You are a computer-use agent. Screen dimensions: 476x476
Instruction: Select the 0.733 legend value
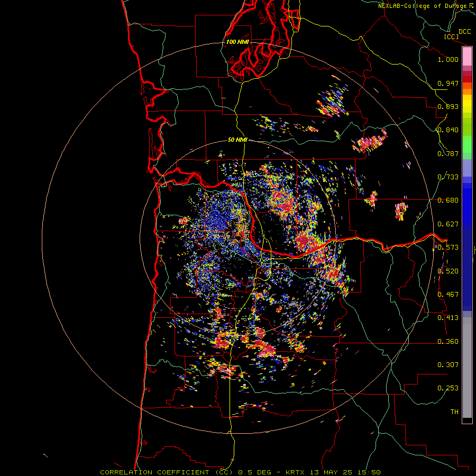(448, 177)
